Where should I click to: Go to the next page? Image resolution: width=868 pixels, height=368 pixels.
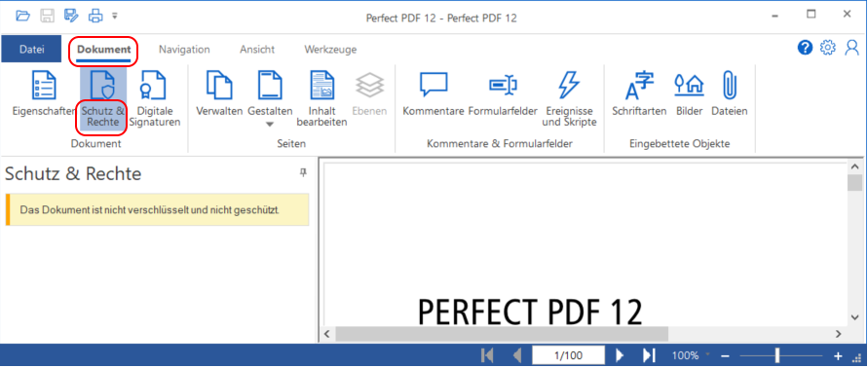620,355
